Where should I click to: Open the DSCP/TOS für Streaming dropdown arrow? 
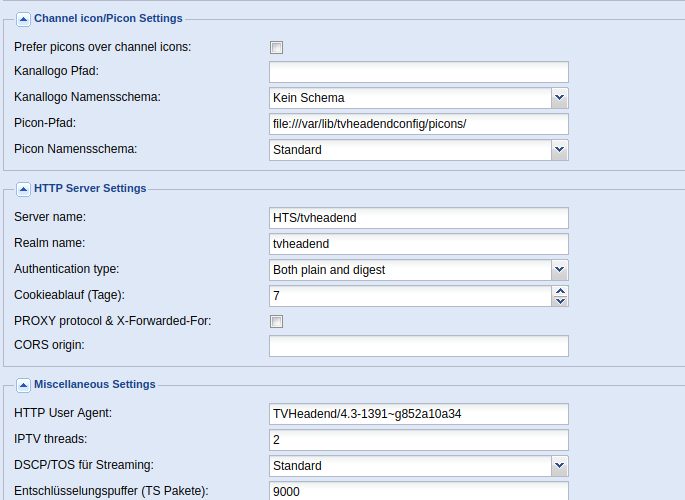(x=560, y=466)
